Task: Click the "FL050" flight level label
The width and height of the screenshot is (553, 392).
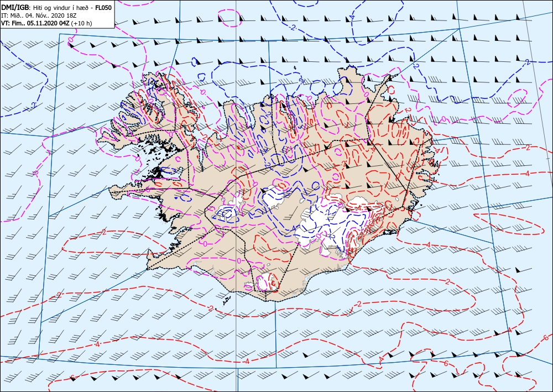Action: (x=103, y=8)
